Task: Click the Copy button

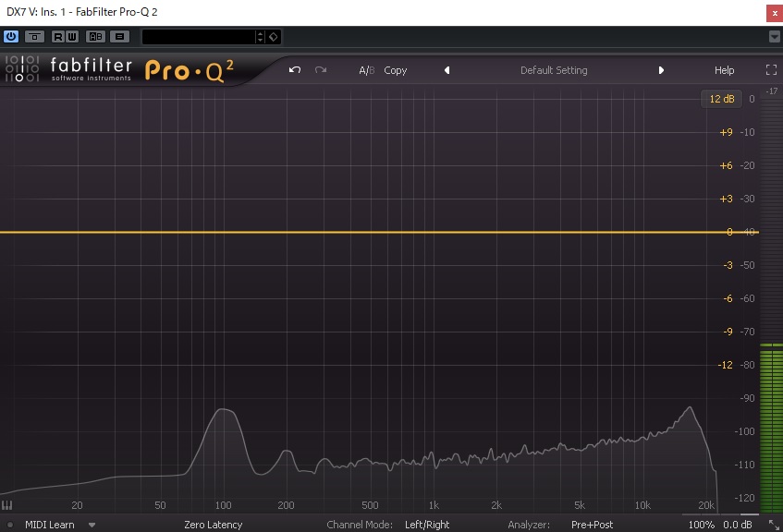Action: (396, 70)
